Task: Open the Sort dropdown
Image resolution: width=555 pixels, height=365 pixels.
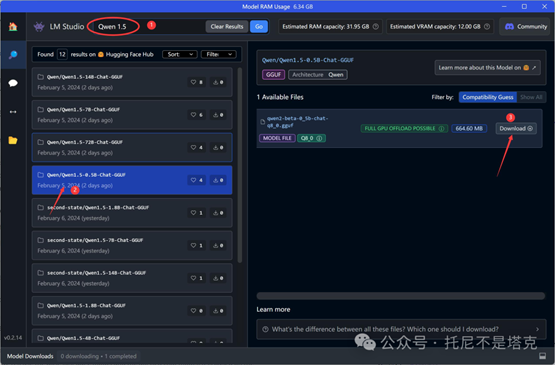Action: click(x=180, y=54)
